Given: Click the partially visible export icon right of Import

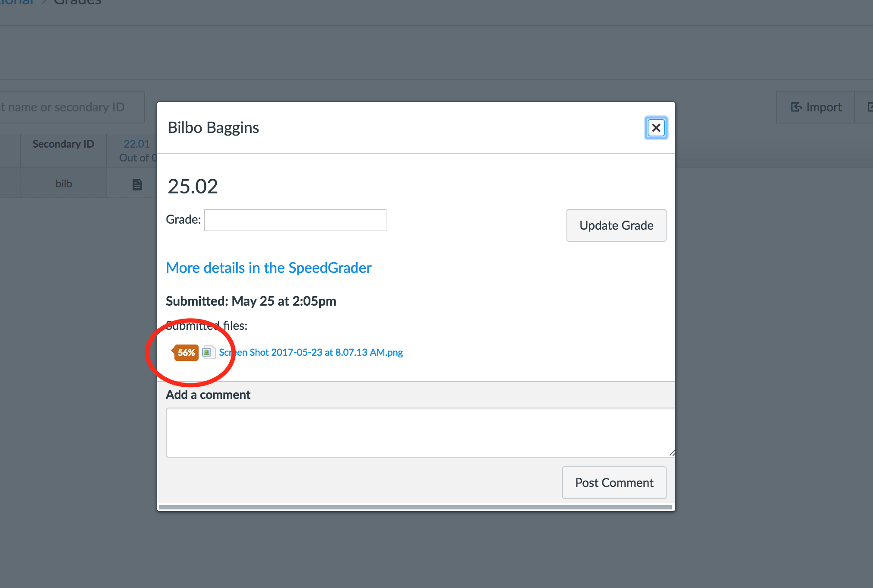Looking at the screenshot, I should point(869,107).
